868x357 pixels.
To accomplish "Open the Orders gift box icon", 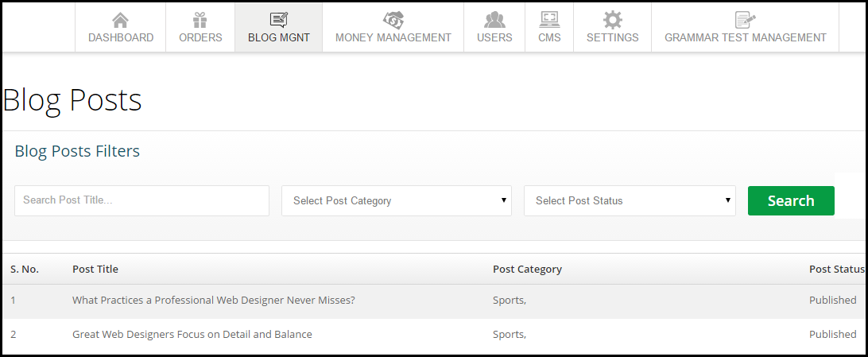I will [200, 21].
